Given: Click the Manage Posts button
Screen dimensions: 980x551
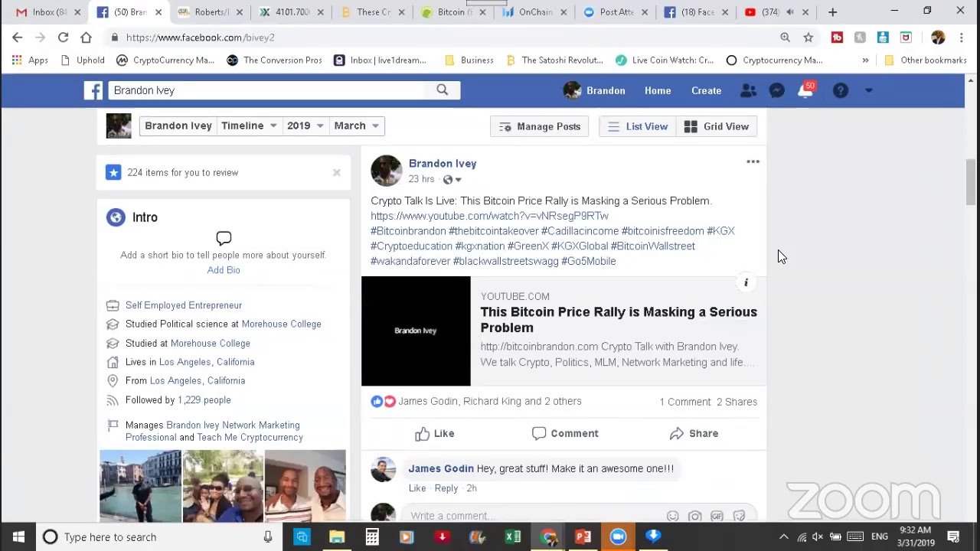Looking at the screenshot, I should (x=540, y=126).
